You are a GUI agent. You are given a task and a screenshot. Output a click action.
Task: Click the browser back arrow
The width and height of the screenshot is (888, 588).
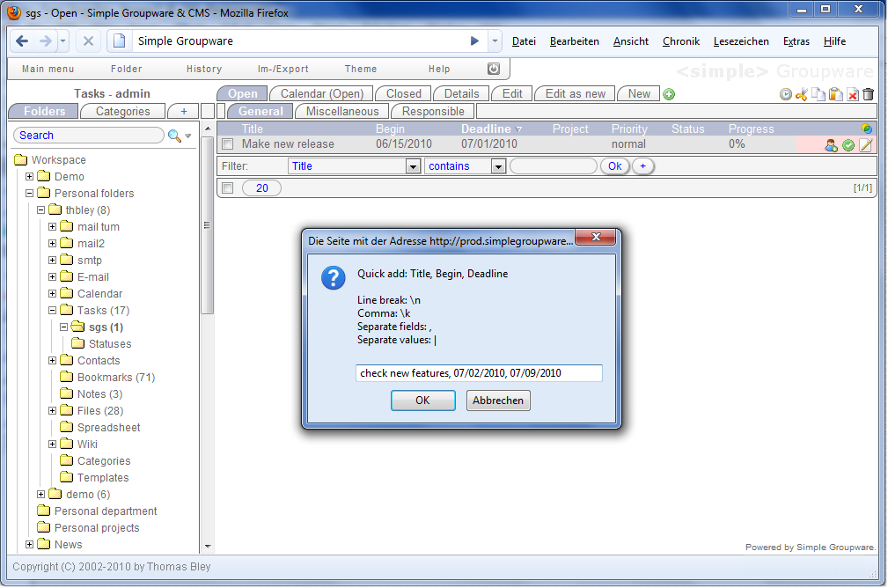21,40
